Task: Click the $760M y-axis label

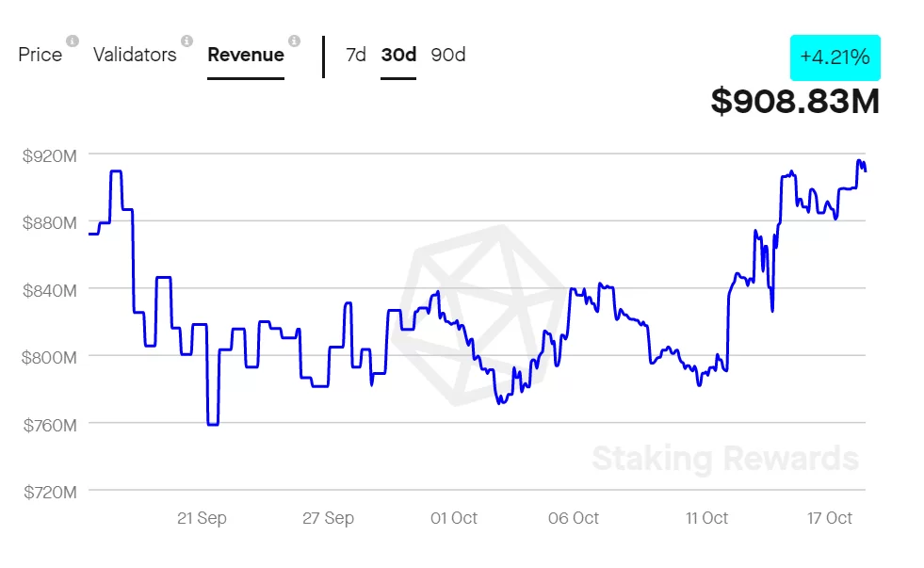Action: click(49, 425)
